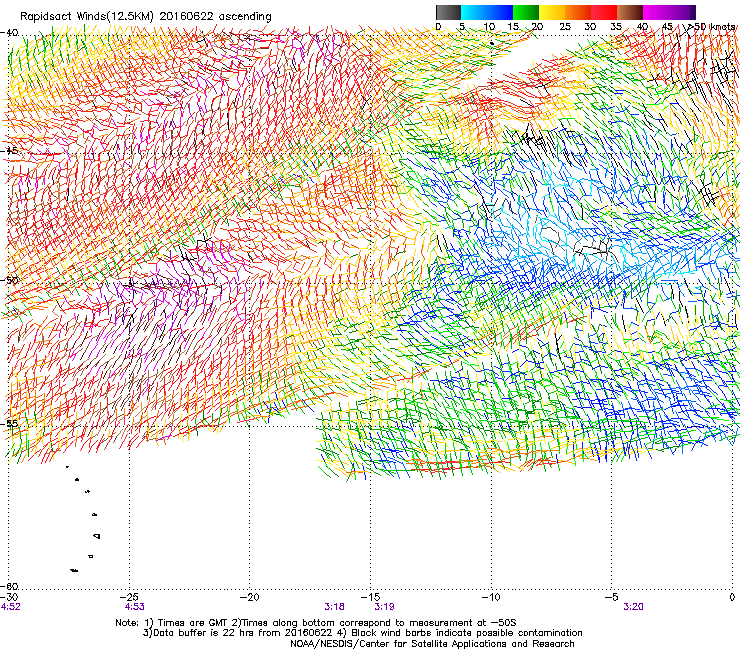The image size is (740, 650).
Task: Click the -20 longitude axis label
Action: 250,597
